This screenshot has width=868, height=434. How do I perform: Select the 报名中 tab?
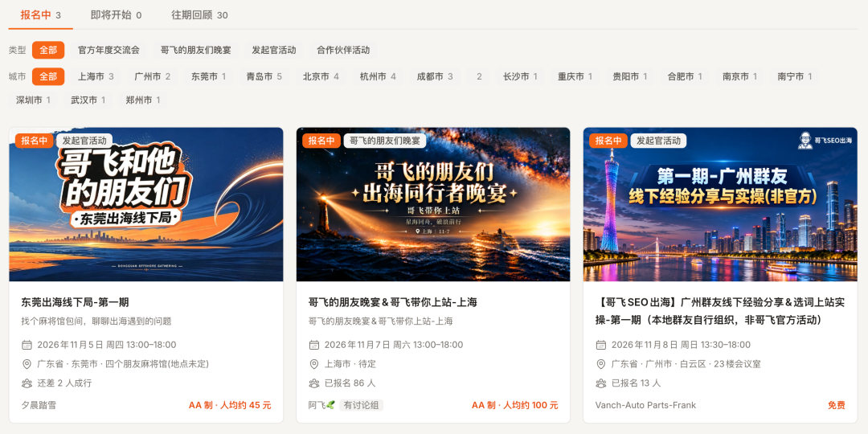40,15
